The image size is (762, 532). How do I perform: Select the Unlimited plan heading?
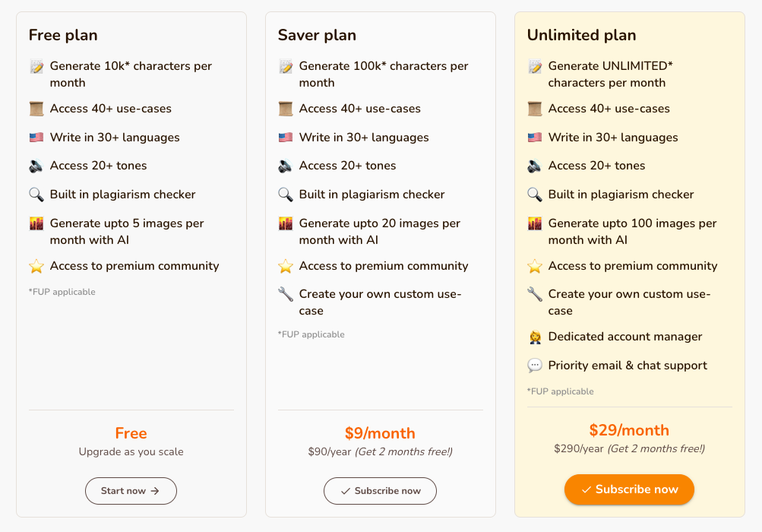click(x=581, y=35)
